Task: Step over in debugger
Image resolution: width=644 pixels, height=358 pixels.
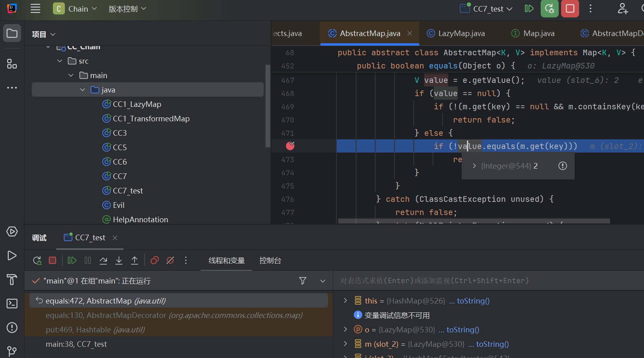Action: point(103,261)
